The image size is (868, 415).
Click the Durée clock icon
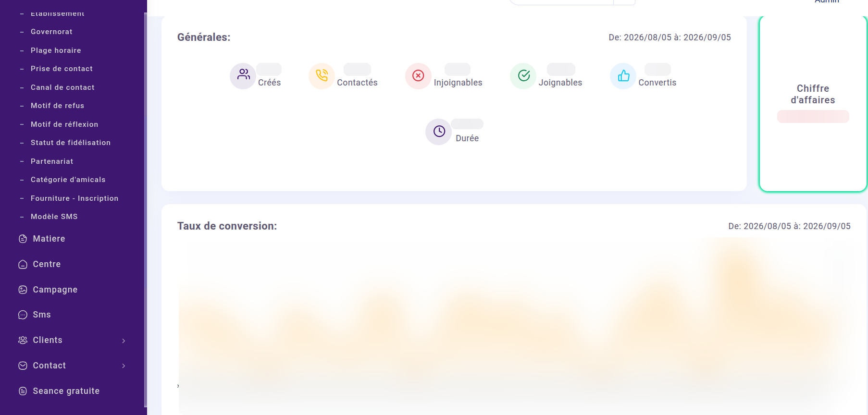pyautogui.click(x=439, y=131)
